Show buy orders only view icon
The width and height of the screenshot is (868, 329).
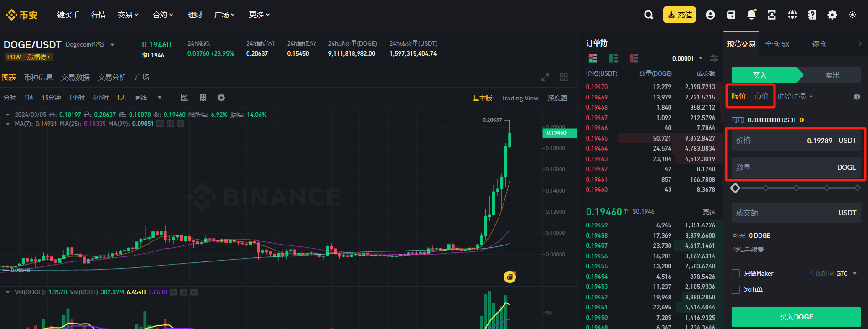(613, 58)
